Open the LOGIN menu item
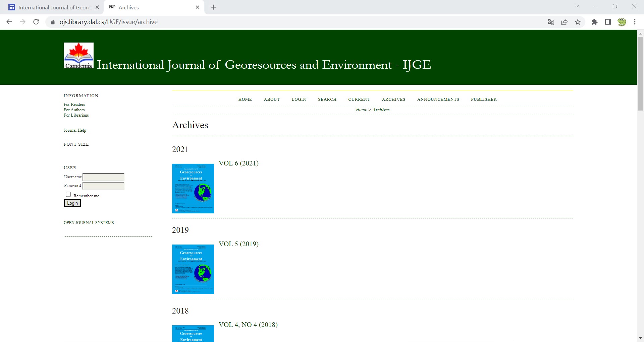This screenshot has width=644, height=342. [299, 99]
